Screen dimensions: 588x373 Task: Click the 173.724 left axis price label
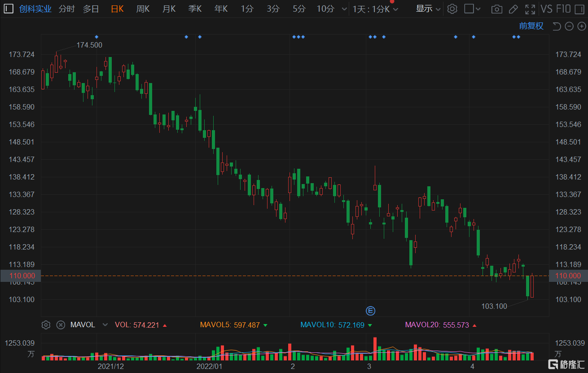(22, 54)
